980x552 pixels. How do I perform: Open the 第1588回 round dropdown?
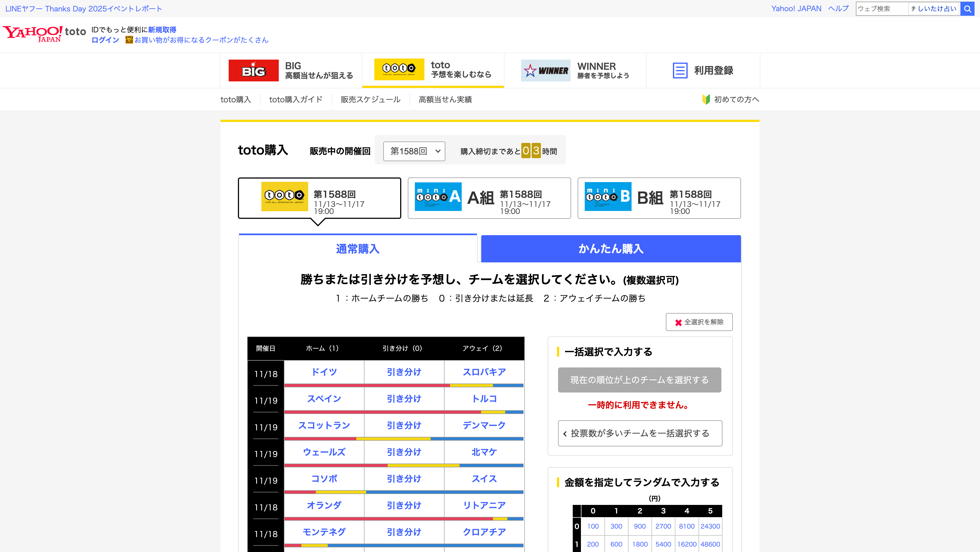click(x=414, y=151)
